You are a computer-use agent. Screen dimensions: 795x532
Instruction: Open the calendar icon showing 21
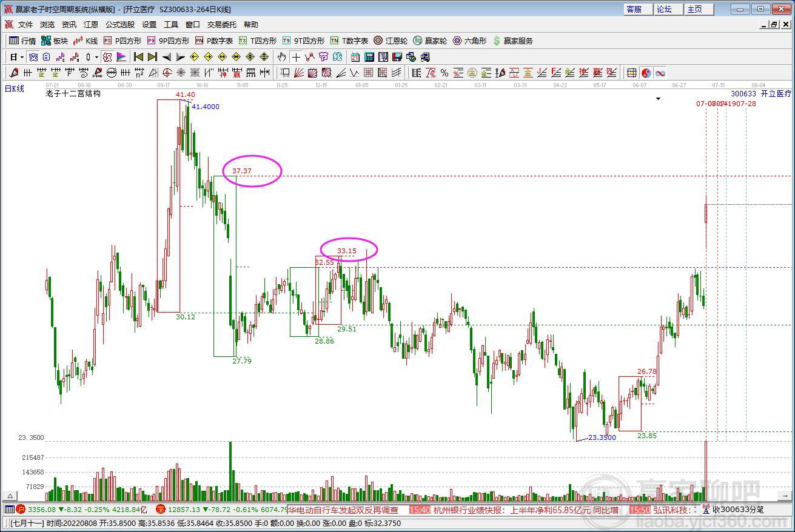pyautogui.click(x=355, y=57)
